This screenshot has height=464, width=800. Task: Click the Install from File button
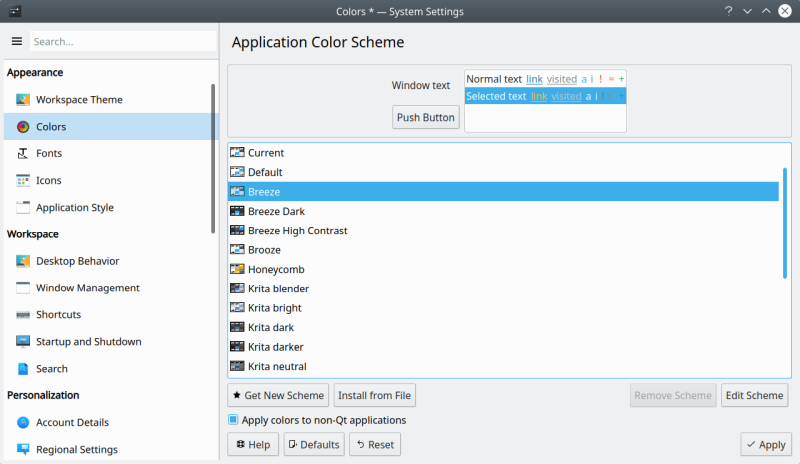(x=374, y=395)
